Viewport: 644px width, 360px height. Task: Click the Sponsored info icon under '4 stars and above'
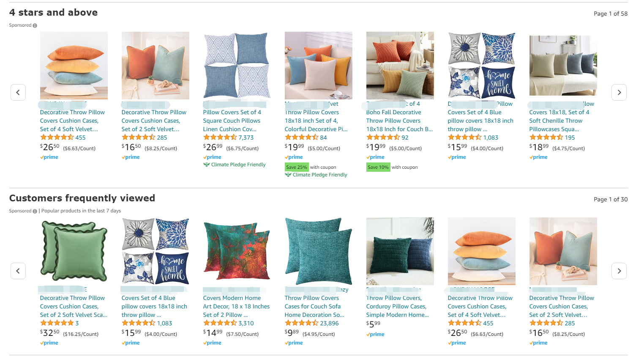tap(35, 25)
